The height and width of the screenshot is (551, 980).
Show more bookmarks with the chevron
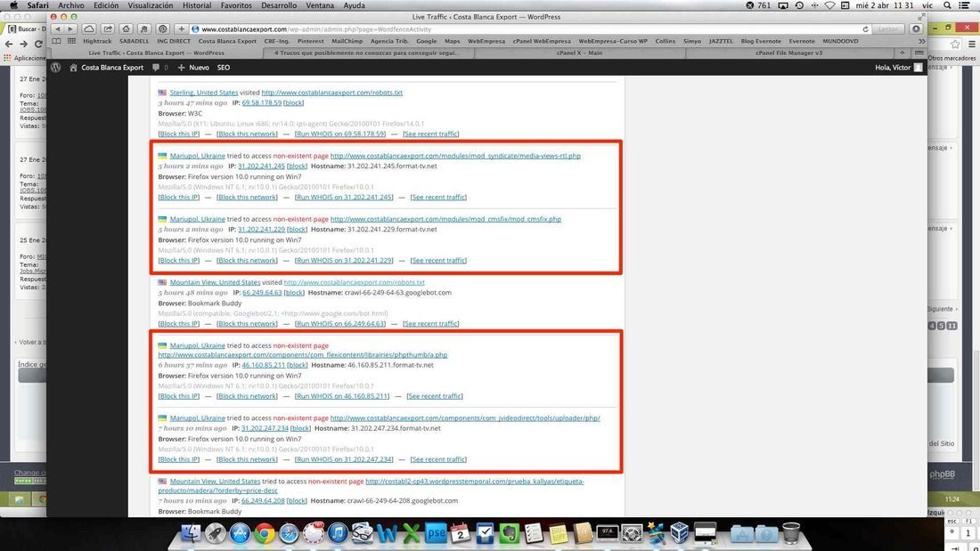[x=922, y=41]
